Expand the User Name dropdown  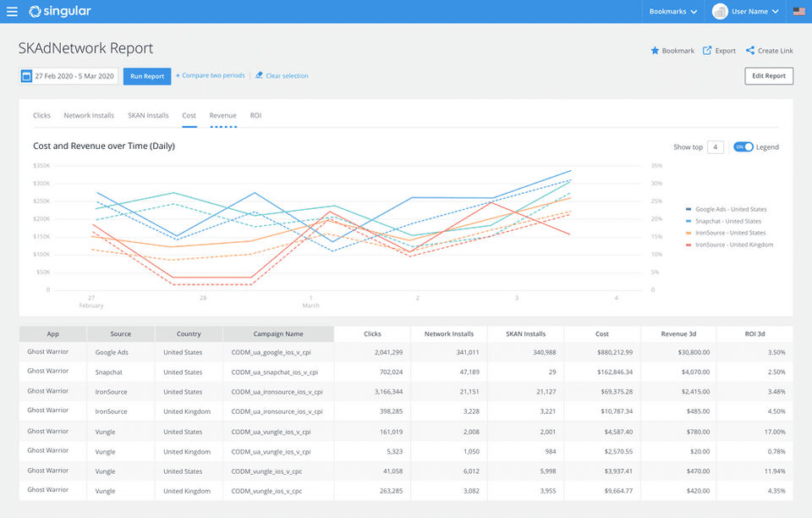755,11
